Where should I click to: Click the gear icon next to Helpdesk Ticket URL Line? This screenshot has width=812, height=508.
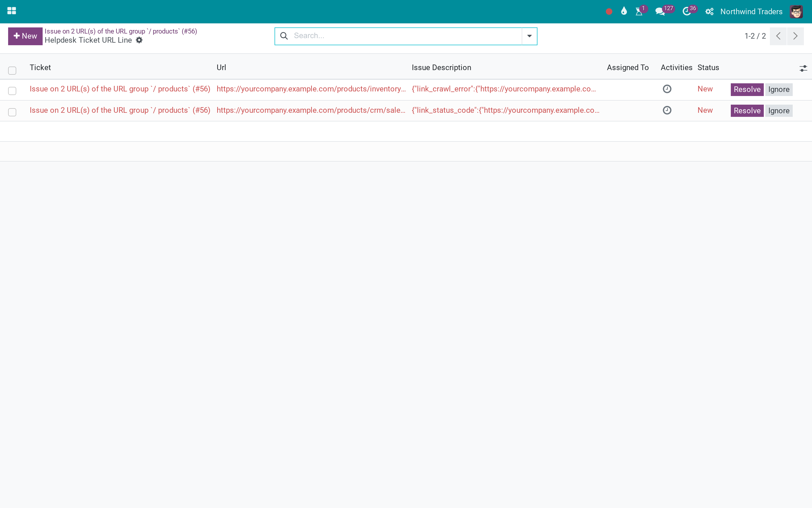[139, 40]
